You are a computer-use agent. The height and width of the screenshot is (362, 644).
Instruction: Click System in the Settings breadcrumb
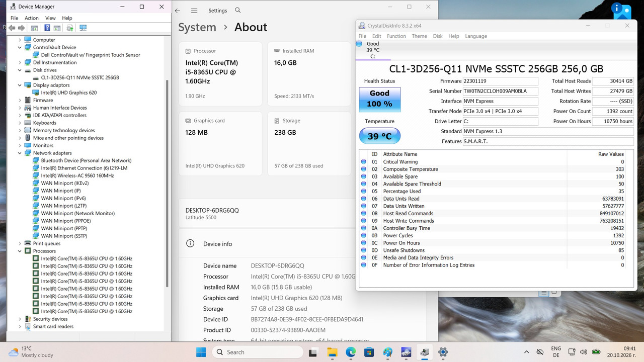(197, 27)
